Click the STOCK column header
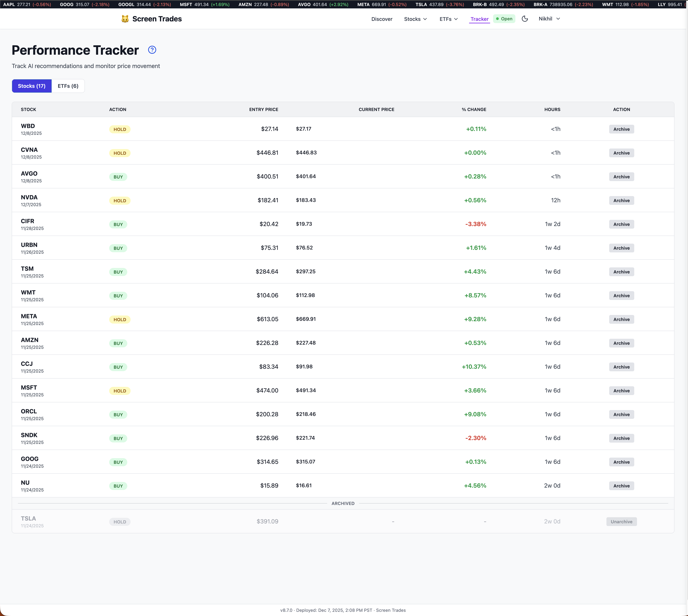688x616 pixels. [28, 109]
